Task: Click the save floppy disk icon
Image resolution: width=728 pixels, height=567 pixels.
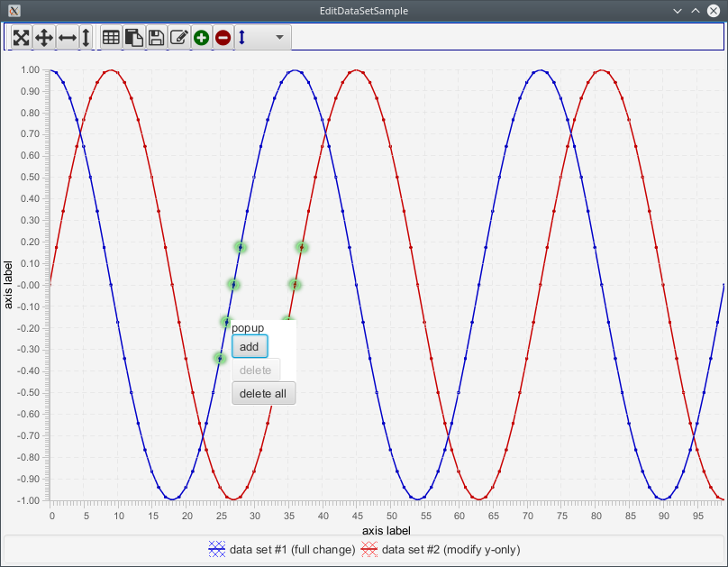Action: click(x=157, y=38)
